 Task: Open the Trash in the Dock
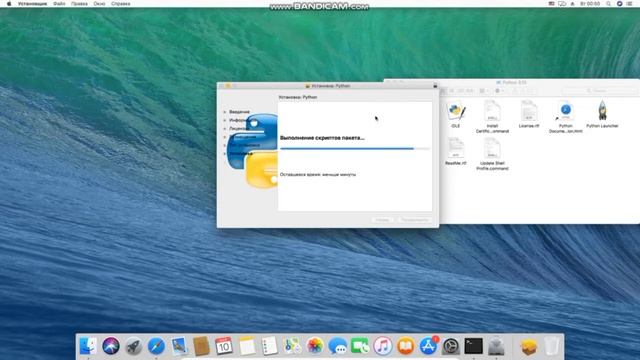click(551, 346)
